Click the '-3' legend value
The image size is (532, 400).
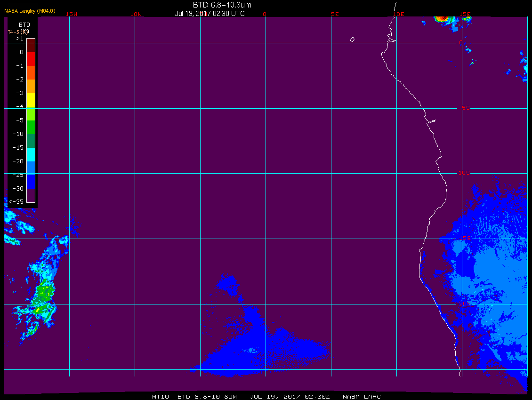point(20,93)
